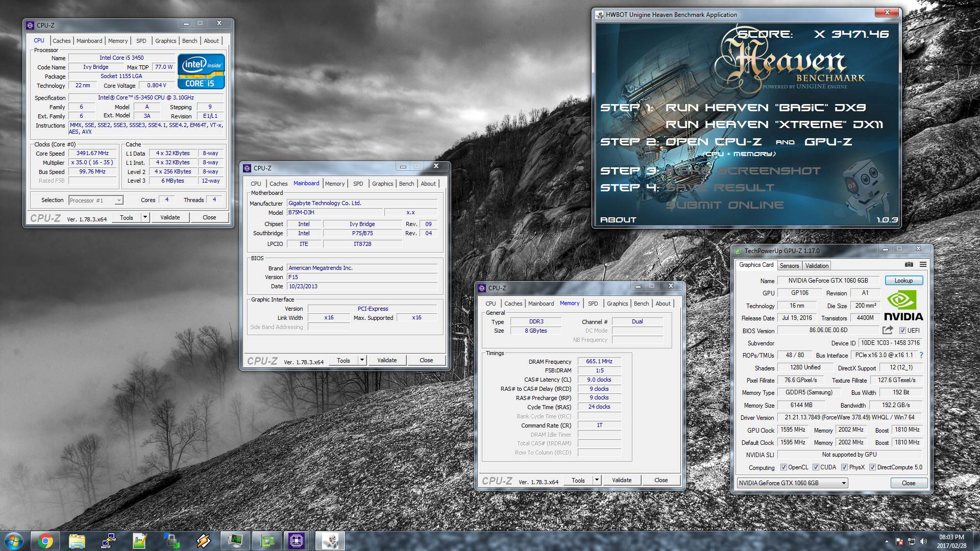The image size is (980, 551).
Task: Click the HWBOT Heaven title bar icon
Action: 600,14
